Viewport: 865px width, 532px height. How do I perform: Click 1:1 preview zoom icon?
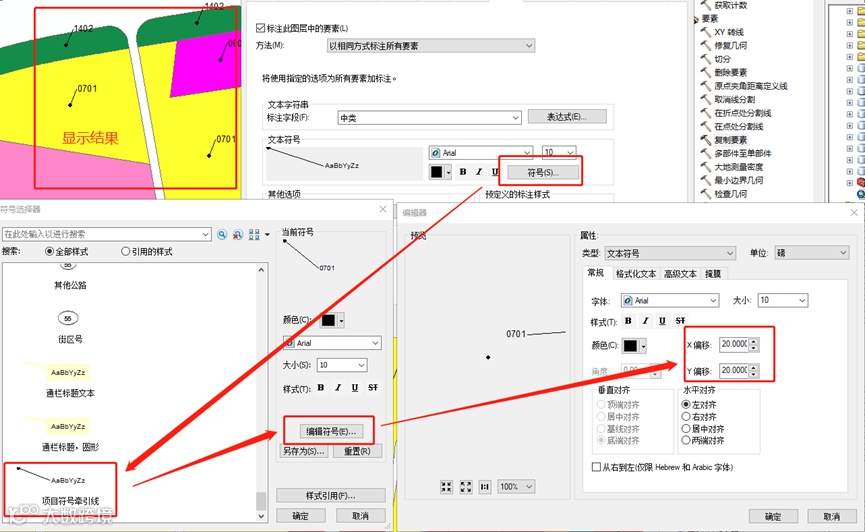click(x=485, y=487)
